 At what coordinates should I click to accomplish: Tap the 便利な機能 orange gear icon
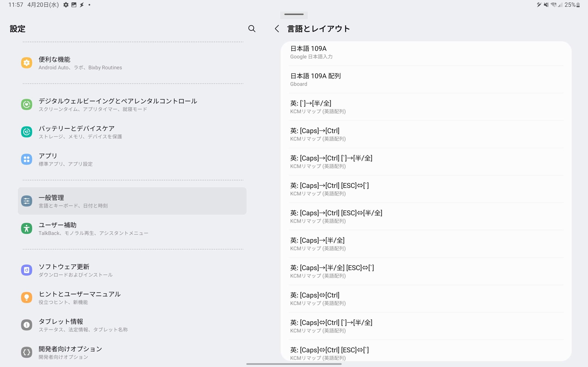tap(27, 63)
